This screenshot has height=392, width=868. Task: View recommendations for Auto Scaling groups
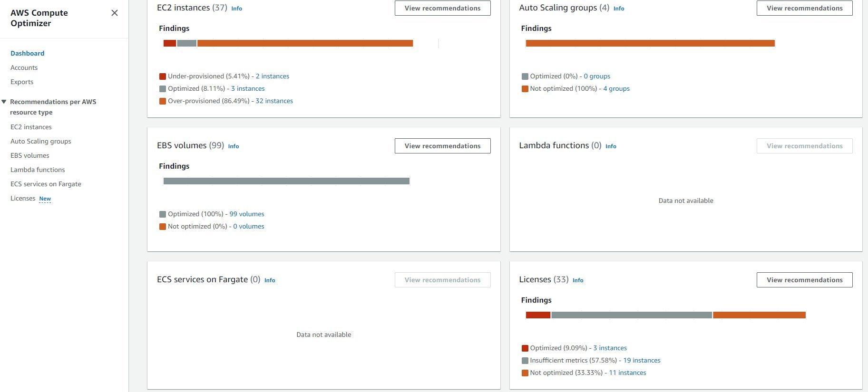click(x=805, y=8)
